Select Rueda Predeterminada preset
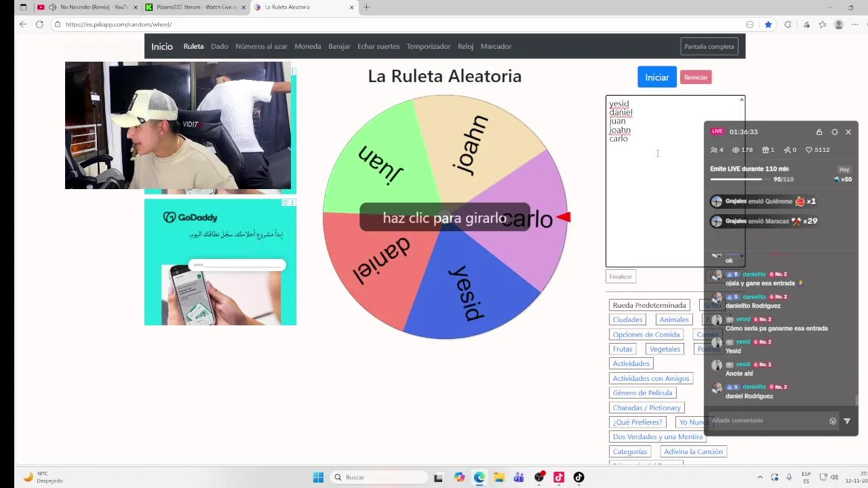This screenshot has height=488, width=868. 650,305
